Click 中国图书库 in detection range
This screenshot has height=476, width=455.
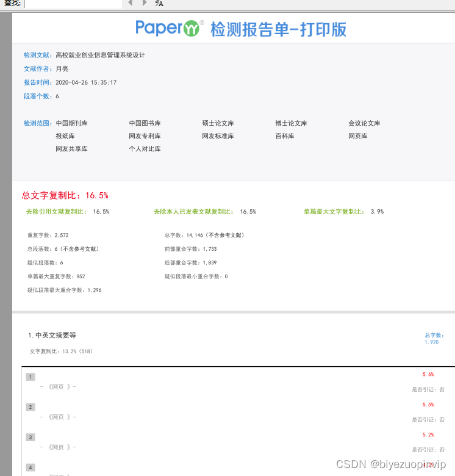[x=145, y=123]
